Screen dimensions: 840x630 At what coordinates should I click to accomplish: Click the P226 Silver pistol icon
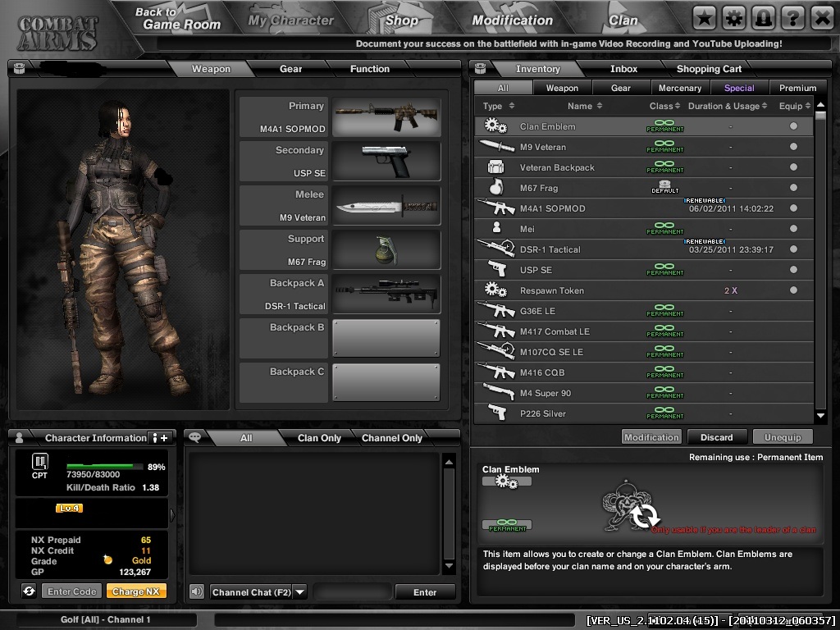tap(497, 412)
